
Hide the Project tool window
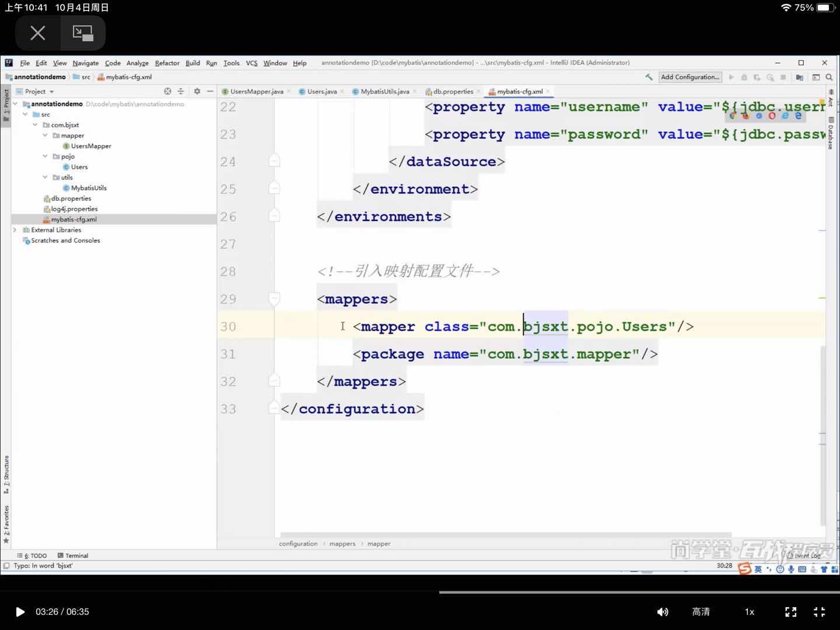210,92
